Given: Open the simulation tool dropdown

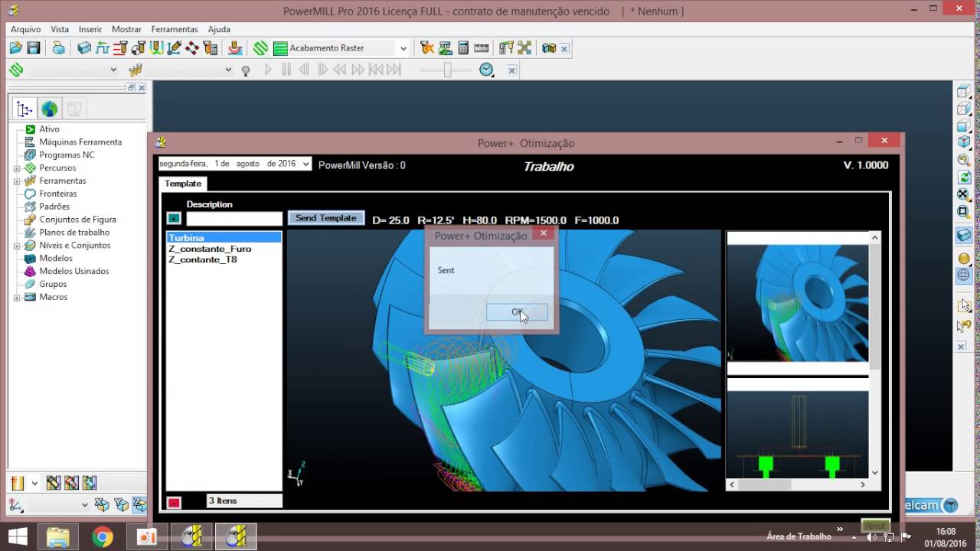Looking at the screenshot, I should point(228,70).
